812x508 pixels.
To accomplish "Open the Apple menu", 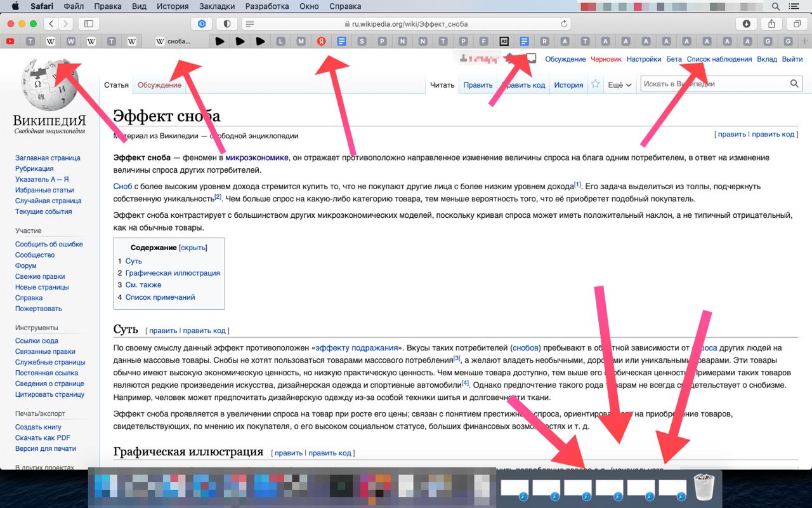I will click(x=15, y=6).
